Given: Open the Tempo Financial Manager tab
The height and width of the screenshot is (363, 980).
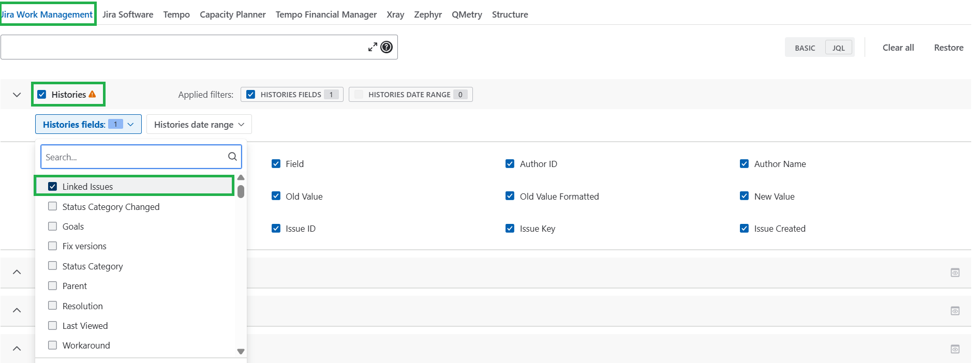Looking at the screenshot, I should 326,14.
